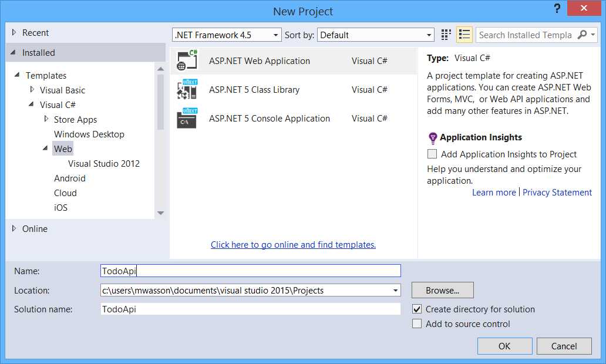Open the .NET Framework 4.5 dropdown

click(x=227, y=35)
